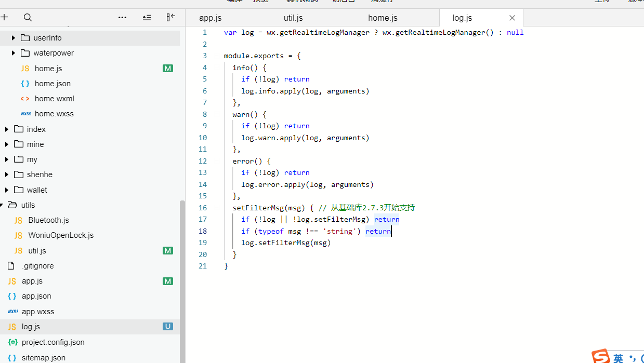Click the Sogou input method S icon
The height and width of the screenshot is (363, 644).
click(601, 356)
